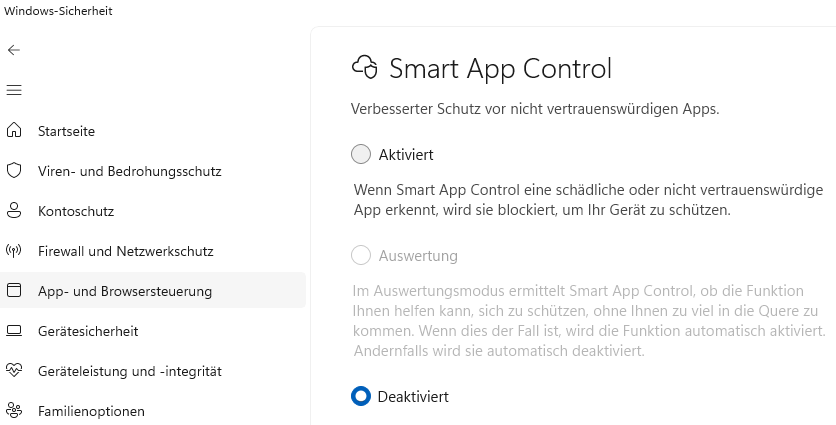Click the Viren- und Bedrohungsschutz shield icon
This screenshot has height=425, width=836.
(x=14, y=171)
